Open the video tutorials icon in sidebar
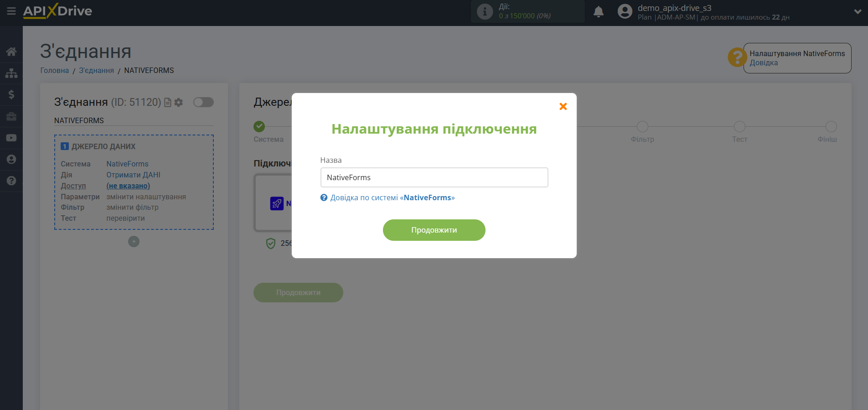The width and height of the screenshot is (868, 410). tap(11, 138)
